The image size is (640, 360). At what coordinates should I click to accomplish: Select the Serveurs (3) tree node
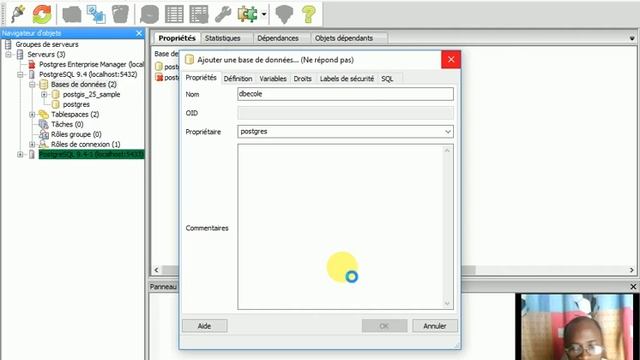click(46, 54)
